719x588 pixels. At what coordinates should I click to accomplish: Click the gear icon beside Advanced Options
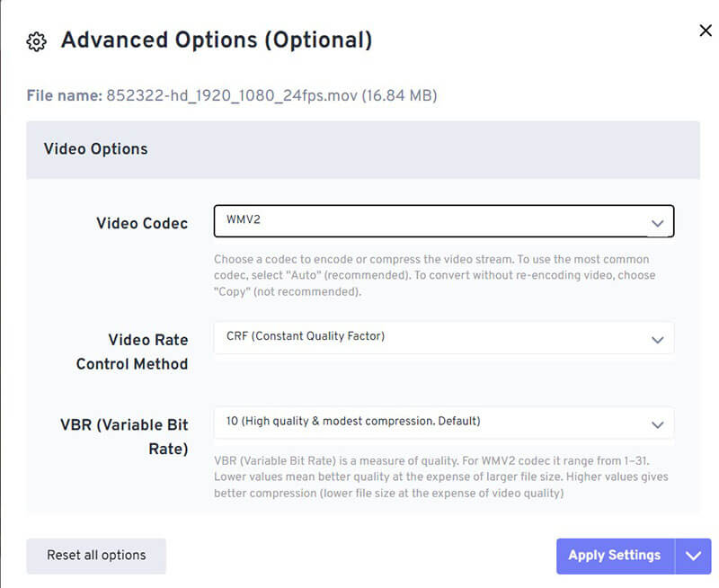click(x=36, y=41)
